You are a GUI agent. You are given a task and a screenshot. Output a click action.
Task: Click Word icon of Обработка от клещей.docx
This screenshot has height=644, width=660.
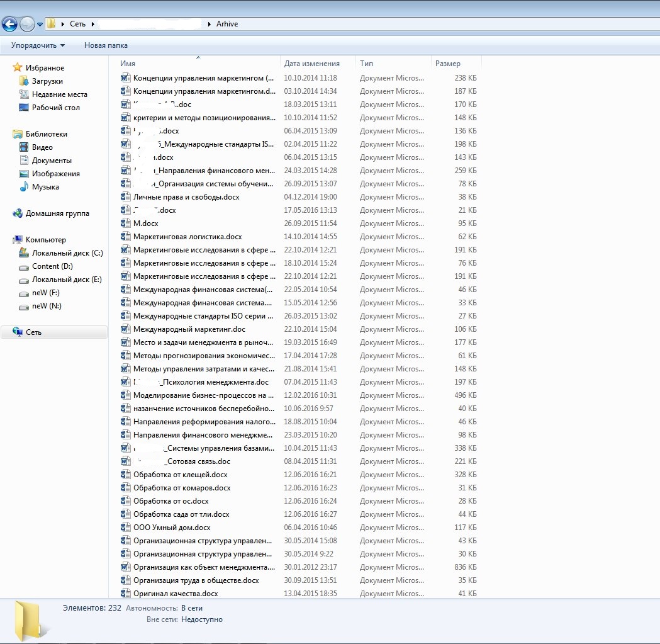pos(125,474)
